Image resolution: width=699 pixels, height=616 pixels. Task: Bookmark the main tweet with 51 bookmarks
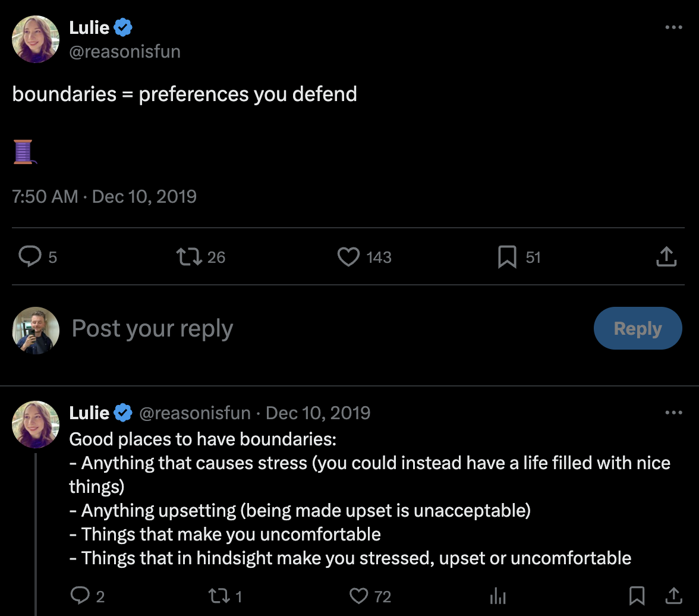(506, 257)
